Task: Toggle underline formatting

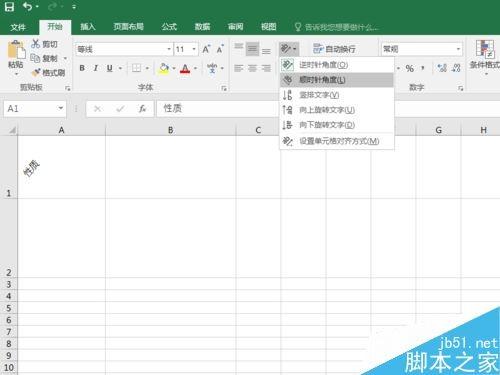Action: click(110, 68)
